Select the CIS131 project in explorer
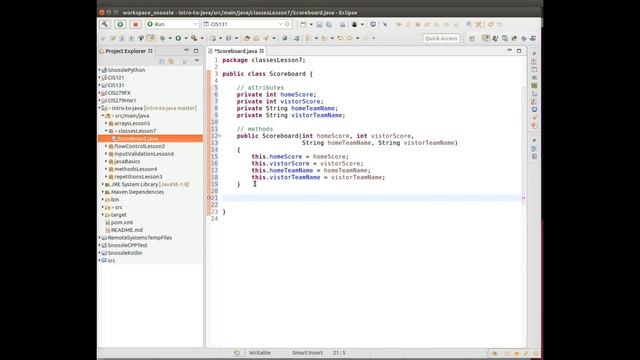This screenshot has width=640, height=360. [x=116, y=85]
